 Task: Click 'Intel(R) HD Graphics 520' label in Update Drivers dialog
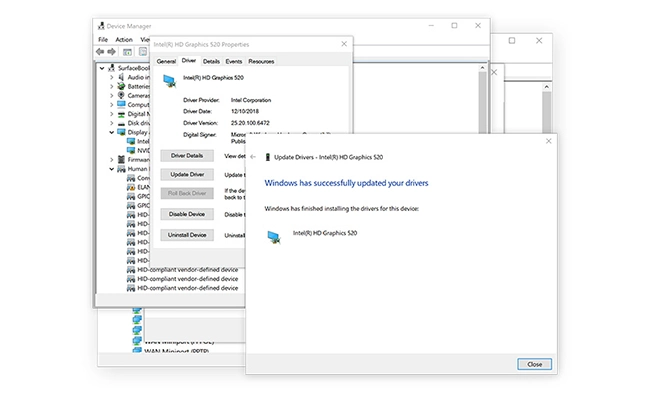coord(325,233)
